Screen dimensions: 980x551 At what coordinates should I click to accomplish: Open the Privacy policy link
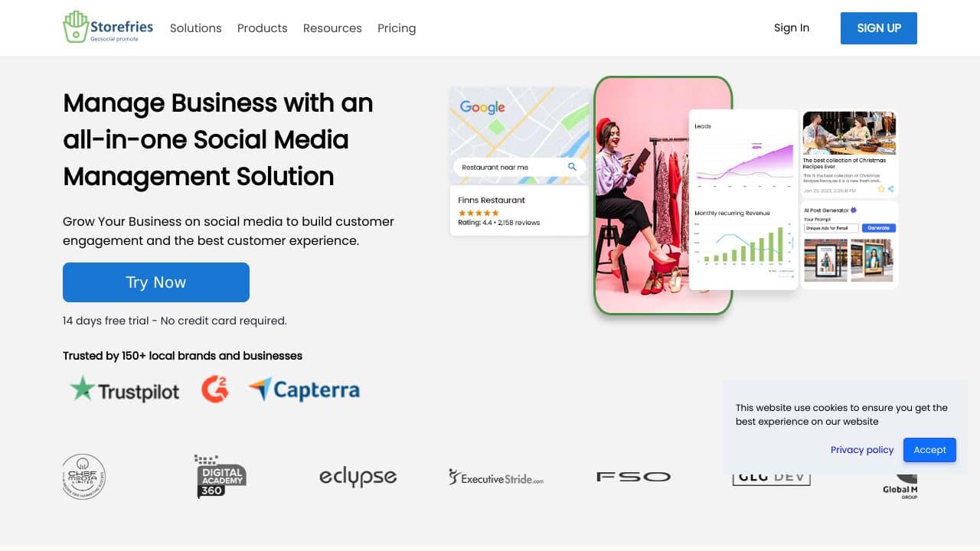[x=862, y=450]
